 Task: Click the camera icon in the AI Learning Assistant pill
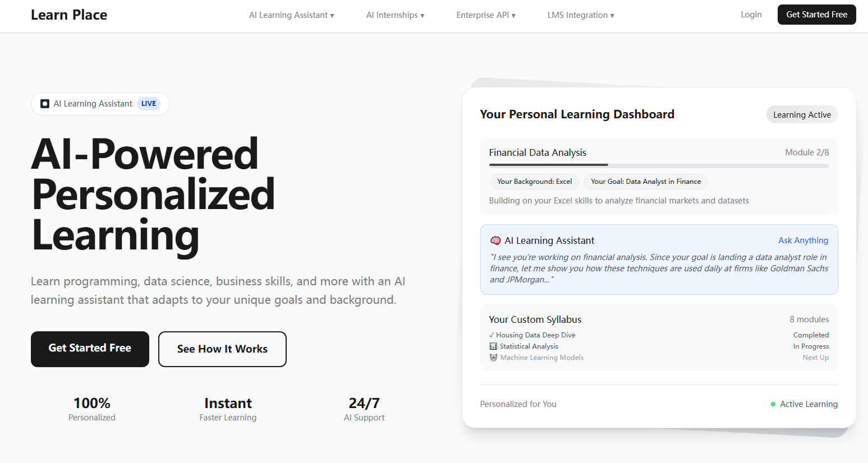pos(44,103)
